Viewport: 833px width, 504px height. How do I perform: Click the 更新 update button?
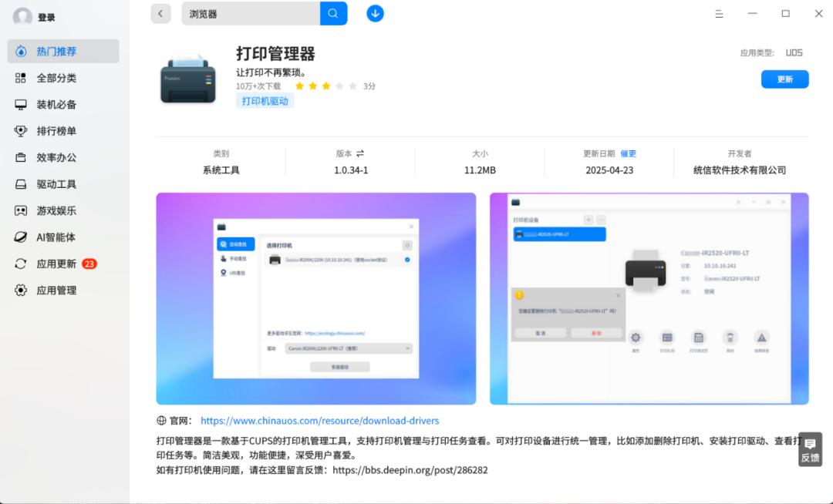click(x=784, y=79)
